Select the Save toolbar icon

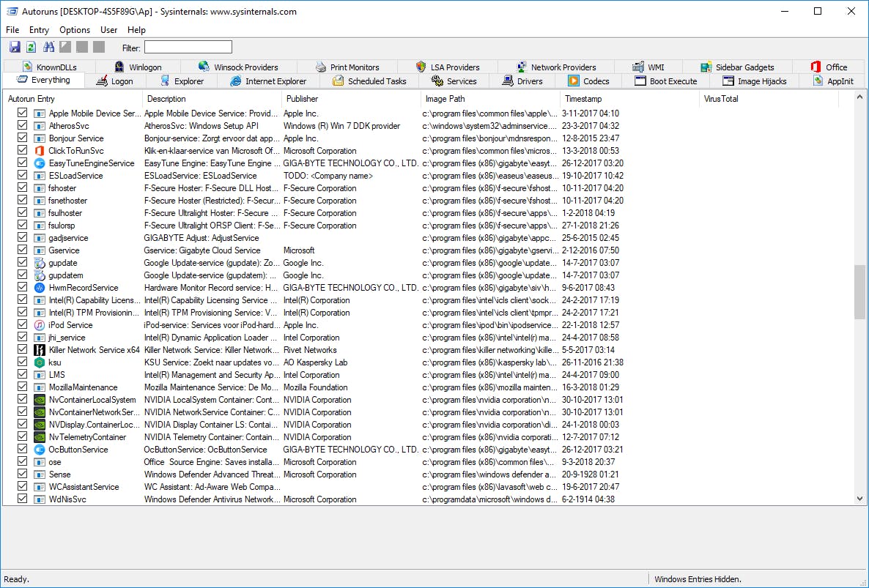(x=15, y=46)
